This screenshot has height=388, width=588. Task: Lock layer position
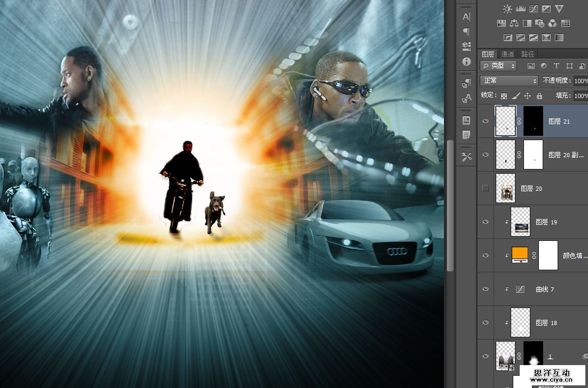click(x=527, y=96)
